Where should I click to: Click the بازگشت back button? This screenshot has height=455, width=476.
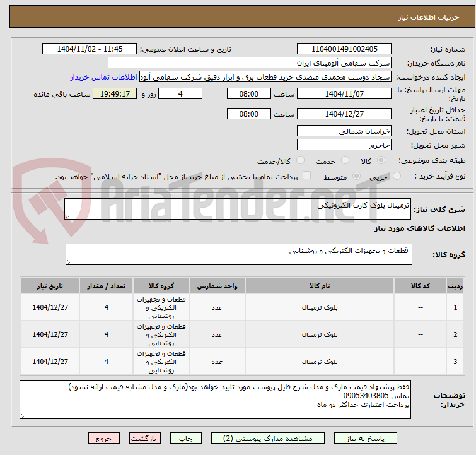pyautogui.click(x=145, y=439)
